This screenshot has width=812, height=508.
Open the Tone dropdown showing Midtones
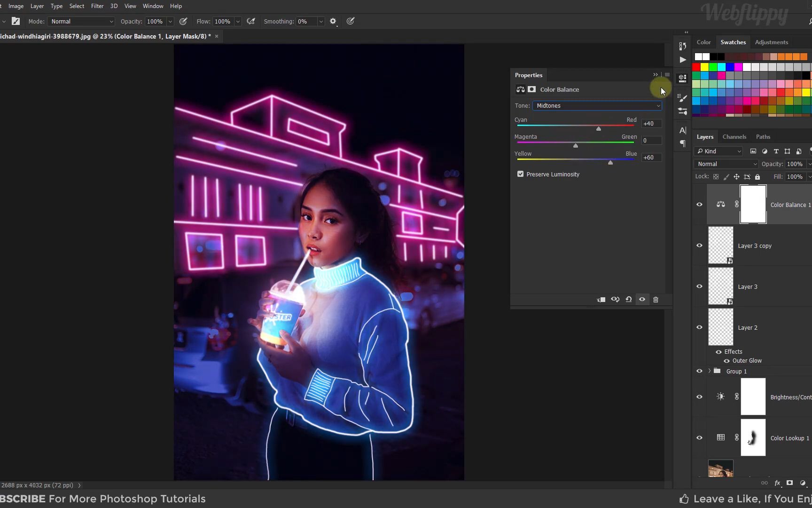597,105
